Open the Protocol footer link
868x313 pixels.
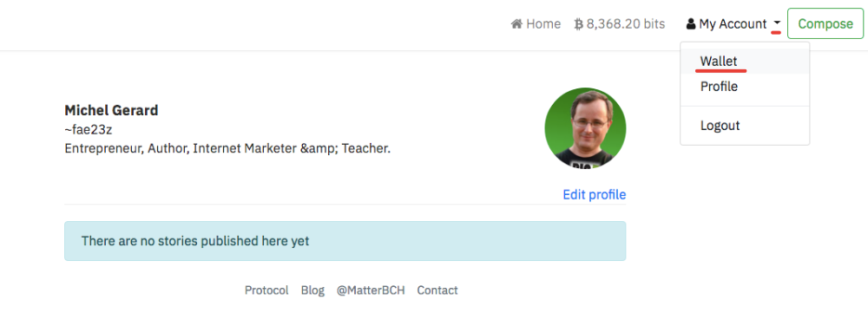point(266,290)
